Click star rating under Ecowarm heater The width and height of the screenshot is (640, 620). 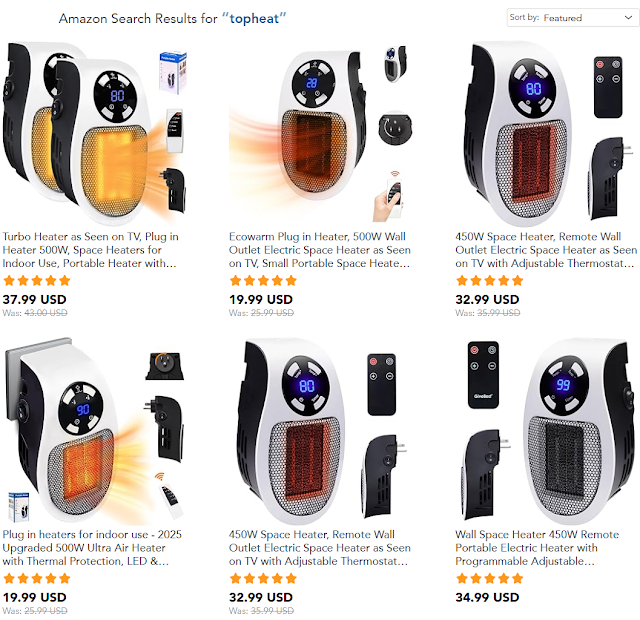pyautogui.click(x=263, y=280)
